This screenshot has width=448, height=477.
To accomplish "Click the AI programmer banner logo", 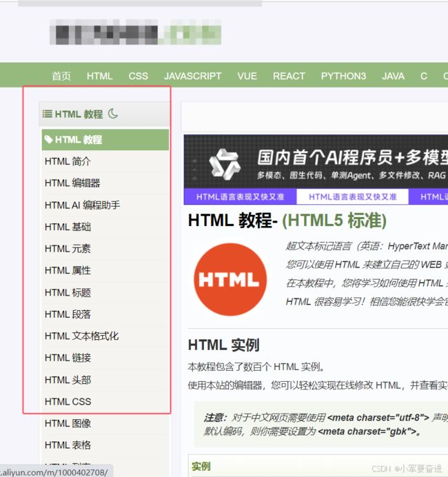I will coord(225,163).
